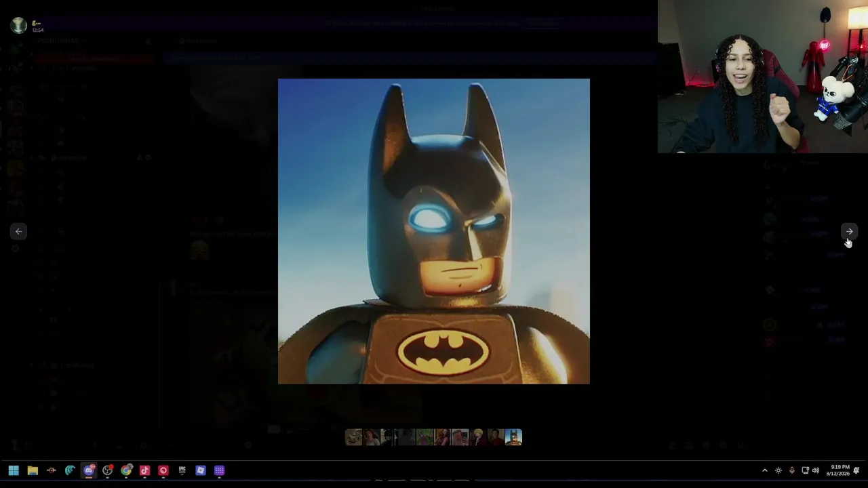
Task: Go to the previous image with left arrow
Action: 18,232
